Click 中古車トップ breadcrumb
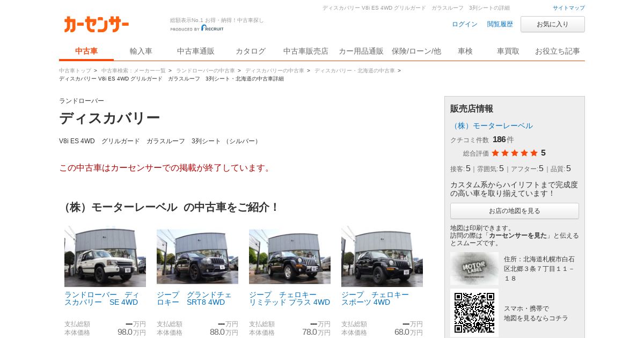The width and height of the screenshot is (644, 338). (x=75, y=71)
